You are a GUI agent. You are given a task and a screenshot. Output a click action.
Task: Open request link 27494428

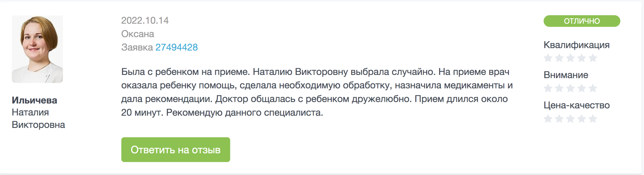176,47
